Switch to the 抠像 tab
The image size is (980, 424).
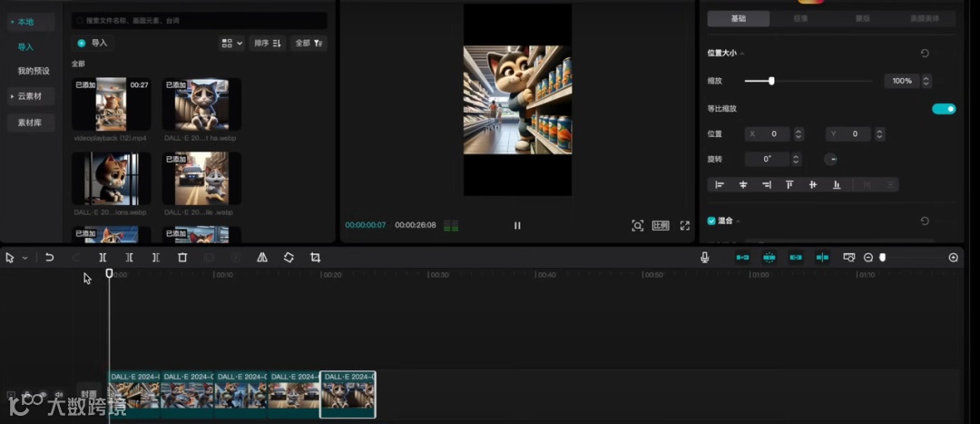pyautogui.click(x=800, y=19)
